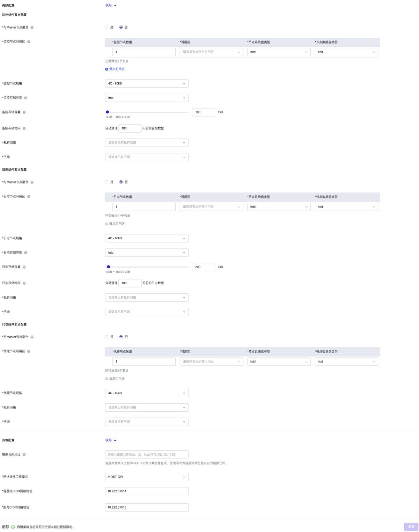
Task: Click help icon beside 代理节点可用区
Action: [x=29, y=351]
